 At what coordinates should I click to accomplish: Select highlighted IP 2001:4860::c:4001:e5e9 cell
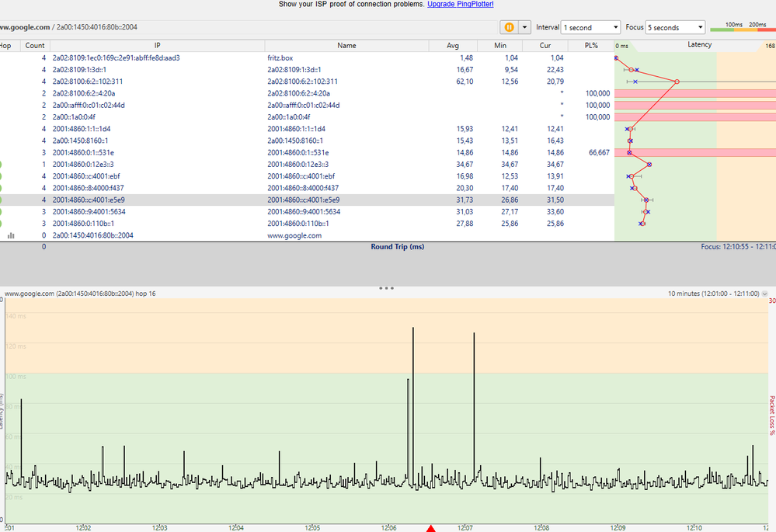coord(89,200)
